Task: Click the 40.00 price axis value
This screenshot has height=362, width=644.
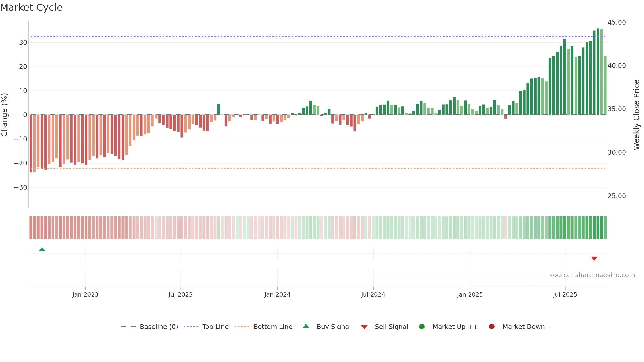Action: (x=617, y=65)
